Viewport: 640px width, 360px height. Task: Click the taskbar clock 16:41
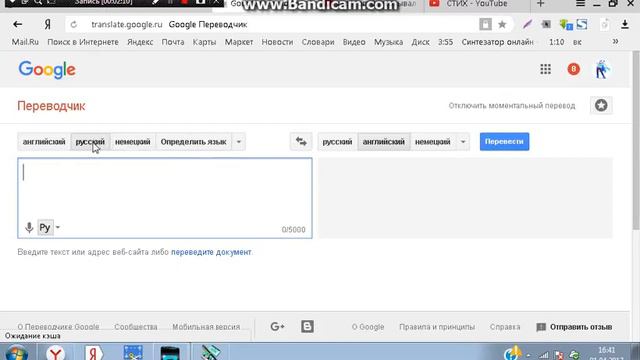[606, 350]
